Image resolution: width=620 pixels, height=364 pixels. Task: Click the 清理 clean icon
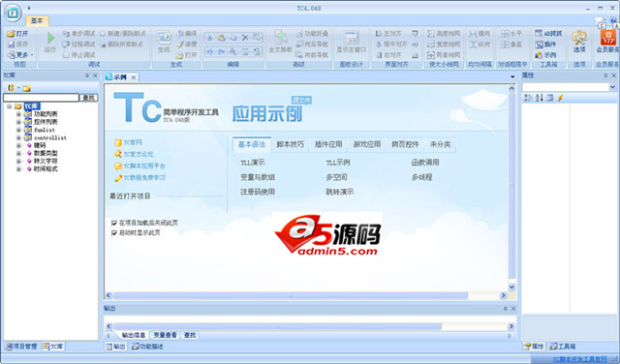(x=180, y=45)
